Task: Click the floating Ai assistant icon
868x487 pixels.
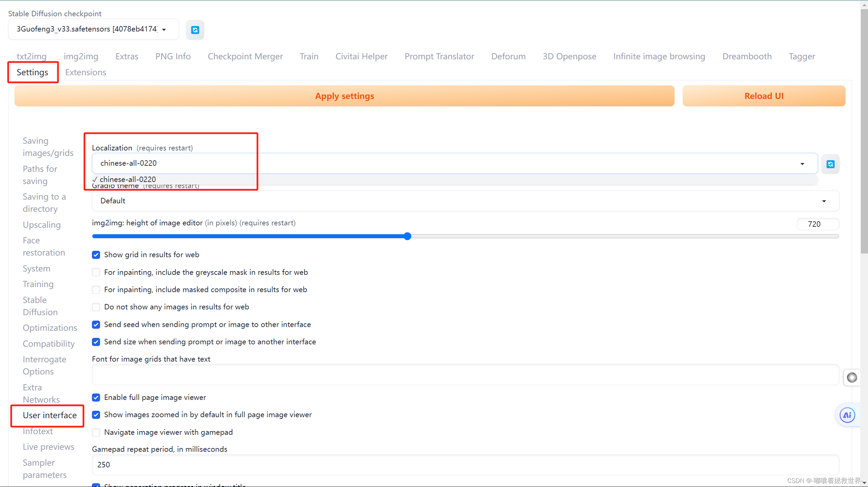Action: pos(847,415)
